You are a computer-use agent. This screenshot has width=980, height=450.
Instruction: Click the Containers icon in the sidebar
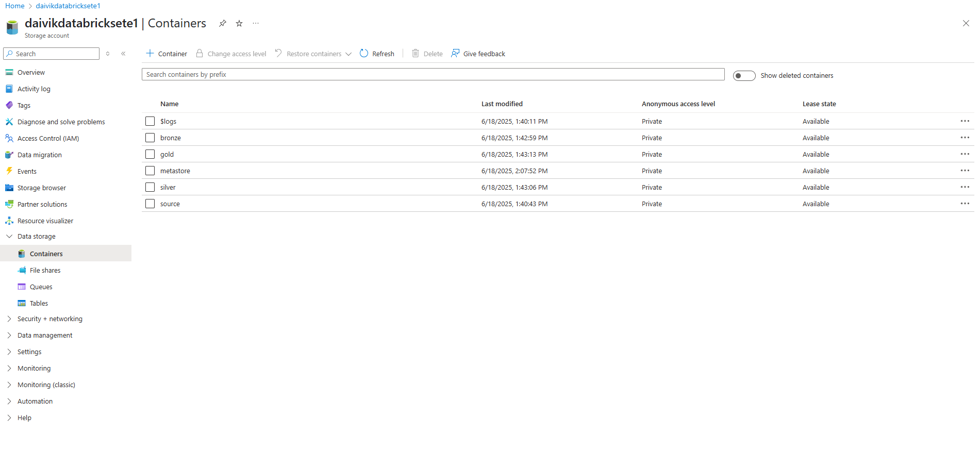click(x=22, y=254)
